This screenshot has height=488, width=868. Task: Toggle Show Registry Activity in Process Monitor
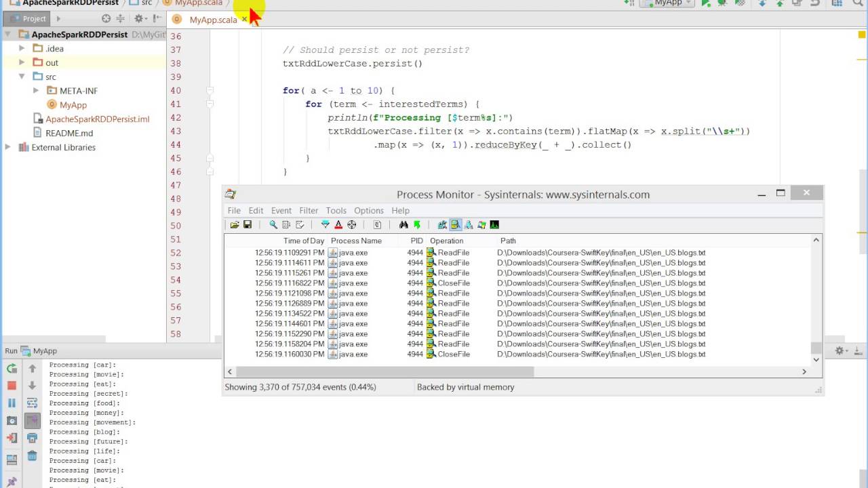443,224
